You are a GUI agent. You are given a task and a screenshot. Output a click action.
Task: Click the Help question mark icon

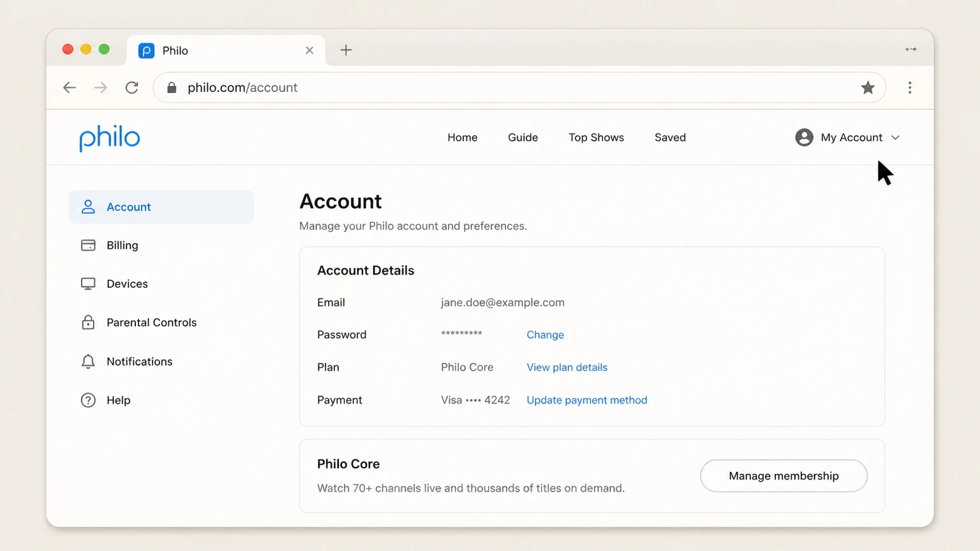[88, 400]
